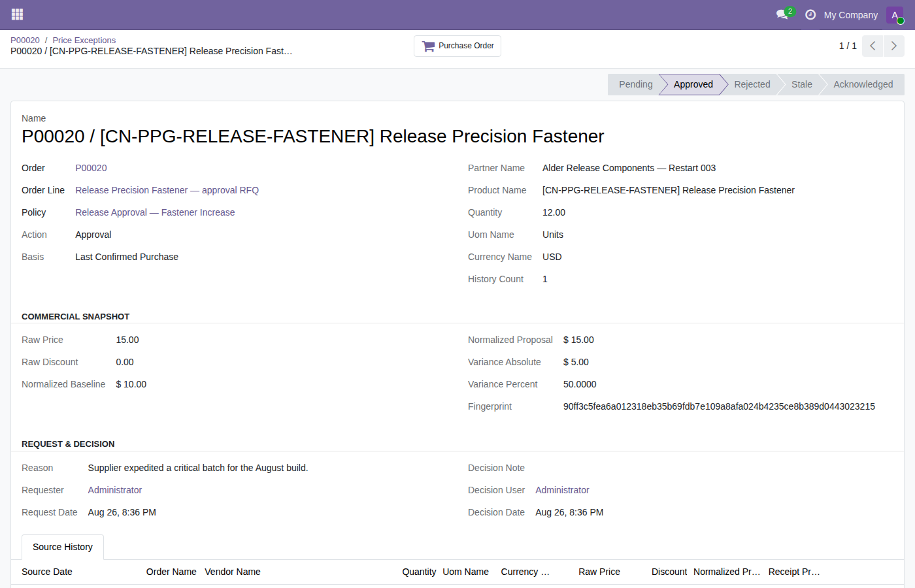Image resolution: width=915 pixels, height=588 pixels.
Task: Open the activities clock icon
Action: pos(810,14)
